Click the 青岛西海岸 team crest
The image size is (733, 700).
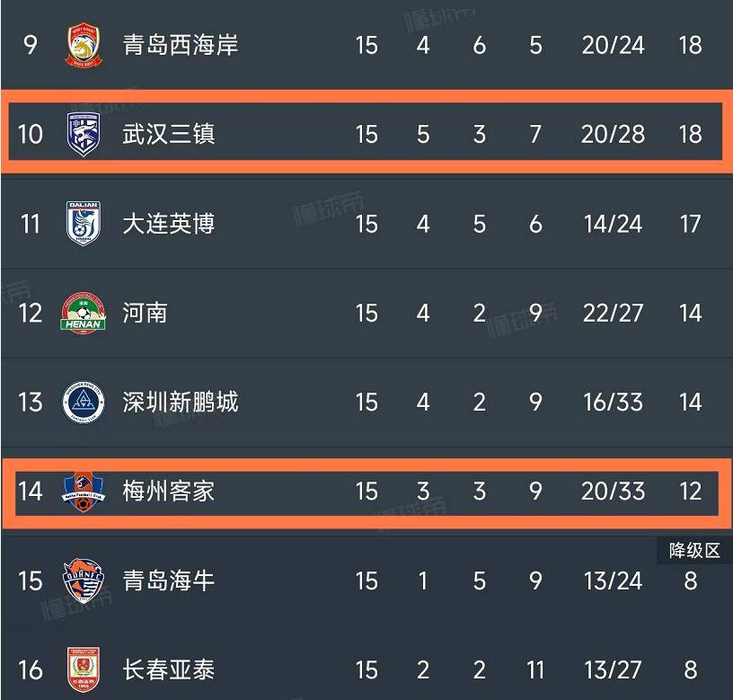tap(84, 45)
